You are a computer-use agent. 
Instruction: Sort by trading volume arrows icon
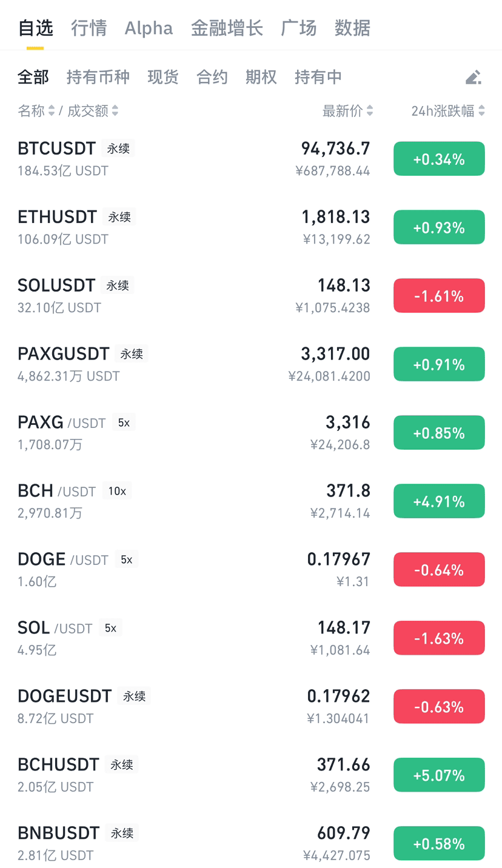click(115, 111)
